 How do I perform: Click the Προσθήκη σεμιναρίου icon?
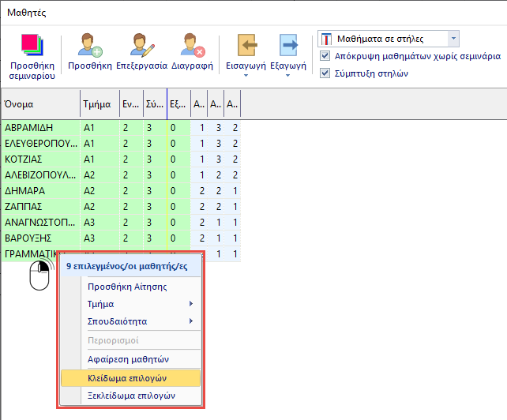tap(32, 45)
